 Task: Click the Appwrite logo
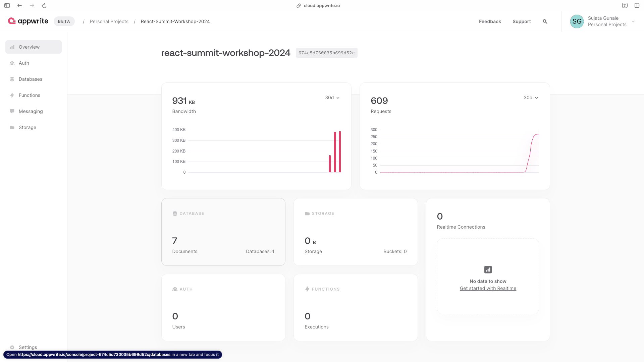click(28, 21)
